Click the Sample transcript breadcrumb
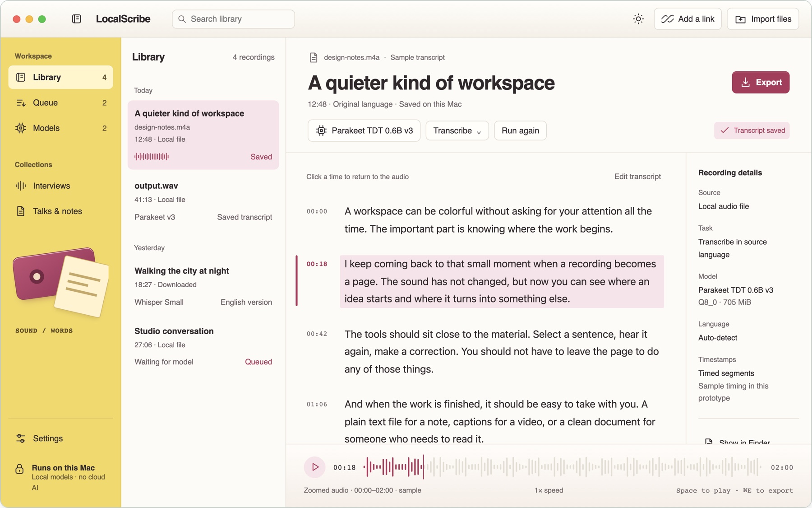Image resolution: width=812 pixels, height=508 pixels. (417, 57)
